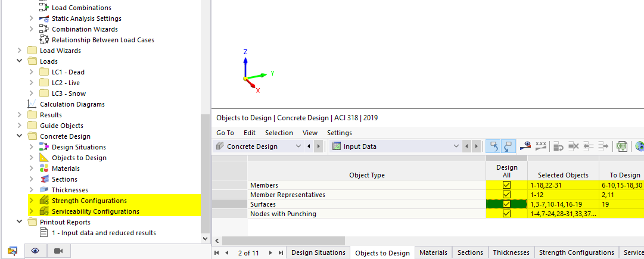This screenshot has width=644, height=259.
Task: Click the grayed delete row icon
Action: click(x=573, y=146)
